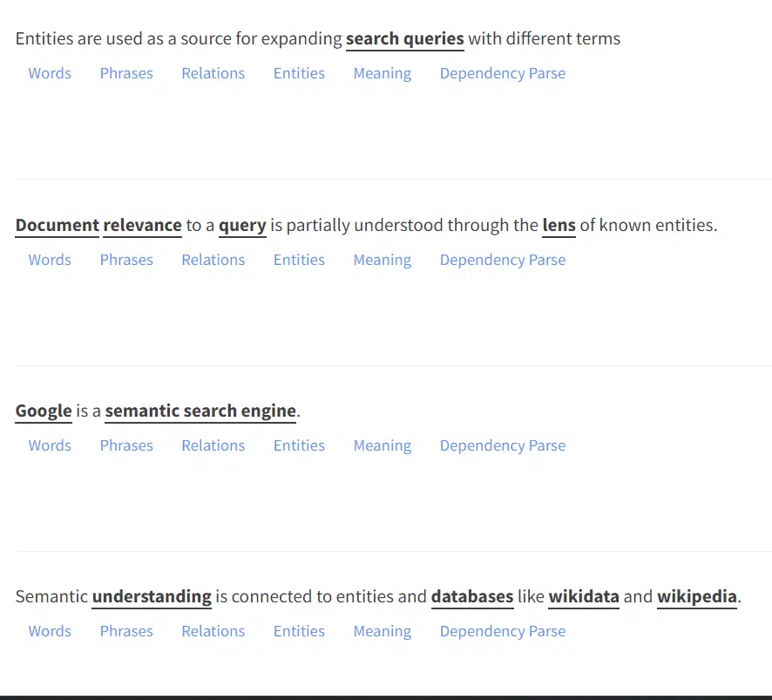Show Meaning for the Google sentence
Viewport: 772px width, 700px height.
click(382, 445)
